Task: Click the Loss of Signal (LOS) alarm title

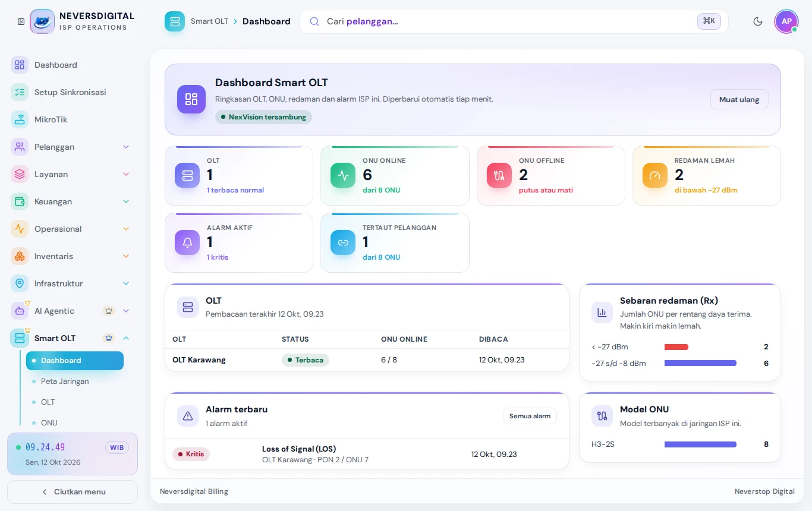Action: (299, 449)
